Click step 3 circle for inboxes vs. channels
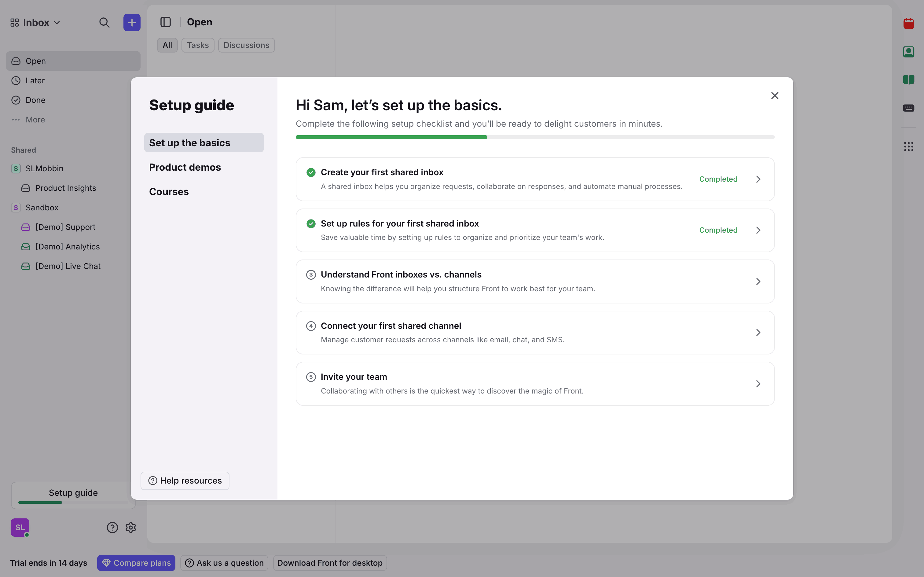This screenshot has height=577, width=924. [311, 275]
